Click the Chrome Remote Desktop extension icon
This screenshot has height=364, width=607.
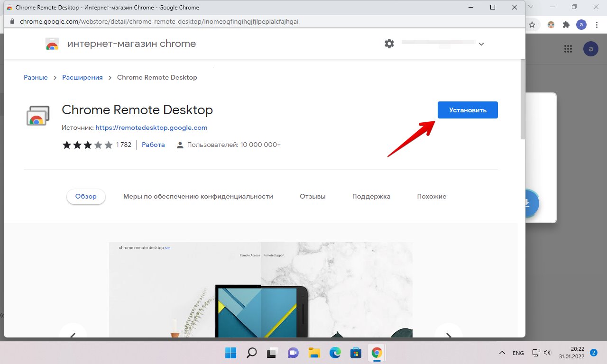click(37, 115)
